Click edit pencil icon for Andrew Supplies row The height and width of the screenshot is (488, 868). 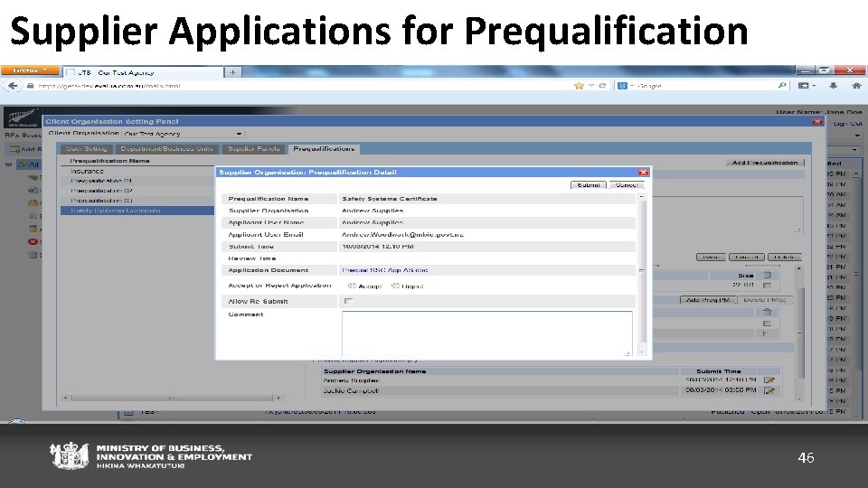pyautogui.click(x=769, y=380)
